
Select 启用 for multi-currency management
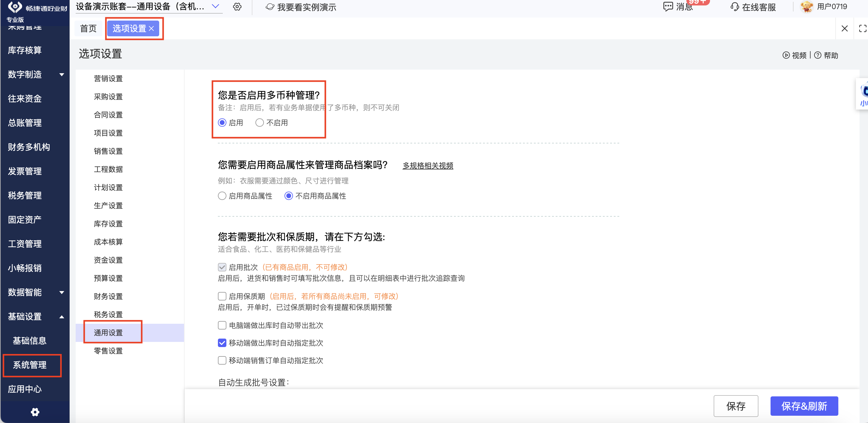222,123
